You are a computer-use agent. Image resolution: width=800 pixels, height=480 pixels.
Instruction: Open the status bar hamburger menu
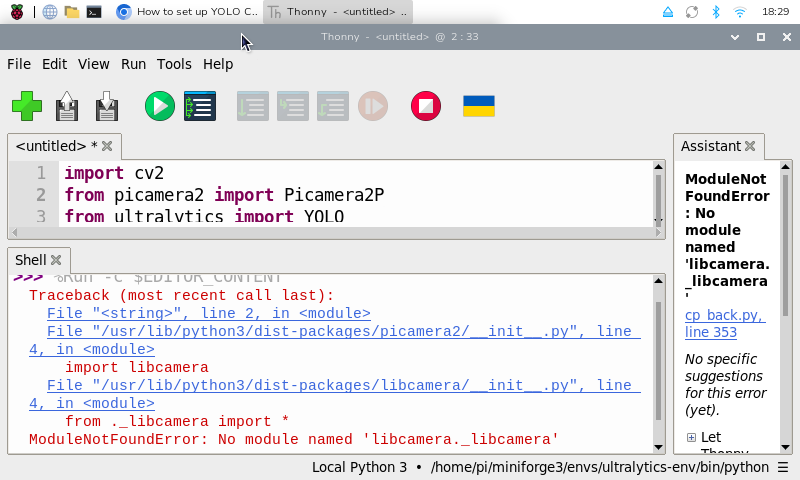pyautogui.click(x=783, y=467)
